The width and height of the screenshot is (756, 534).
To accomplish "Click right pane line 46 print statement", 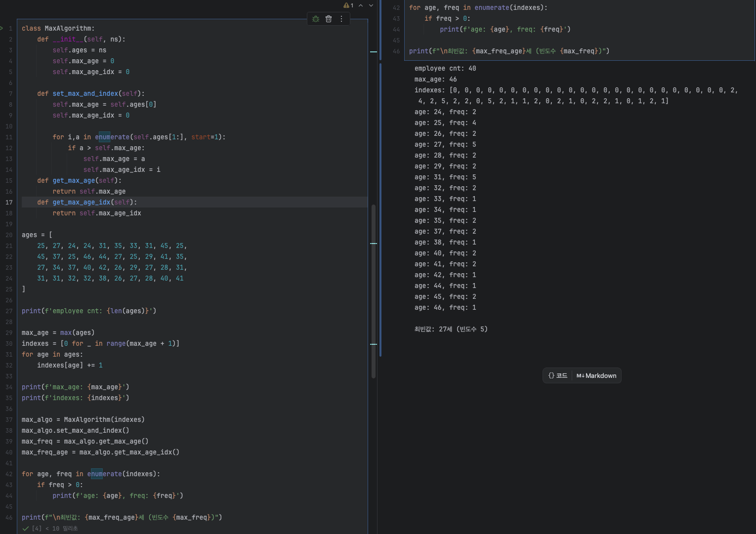I will click(509, 51).
